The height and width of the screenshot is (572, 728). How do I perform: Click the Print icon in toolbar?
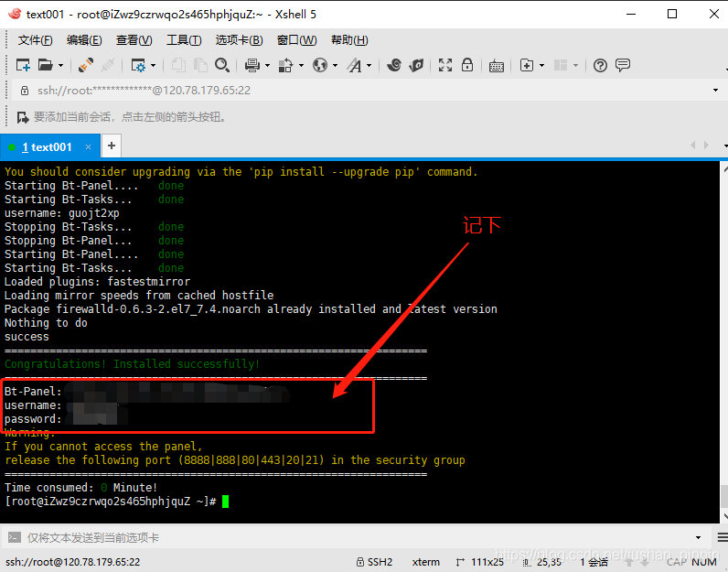click(x=251, y=65)
